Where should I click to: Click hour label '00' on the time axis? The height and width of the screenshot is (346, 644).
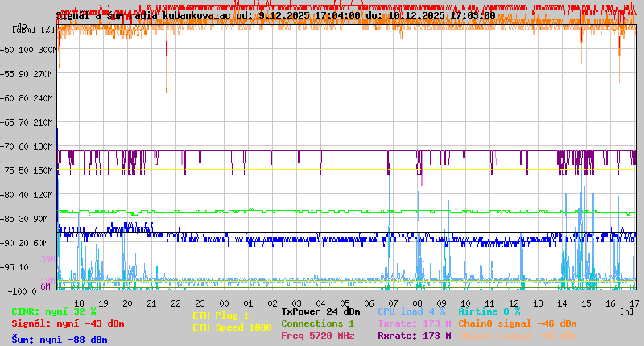click(225, 303)
